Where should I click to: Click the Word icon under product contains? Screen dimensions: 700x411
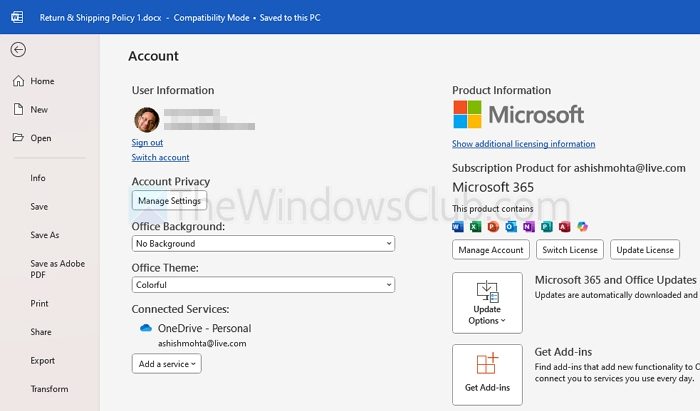[458, 227]
